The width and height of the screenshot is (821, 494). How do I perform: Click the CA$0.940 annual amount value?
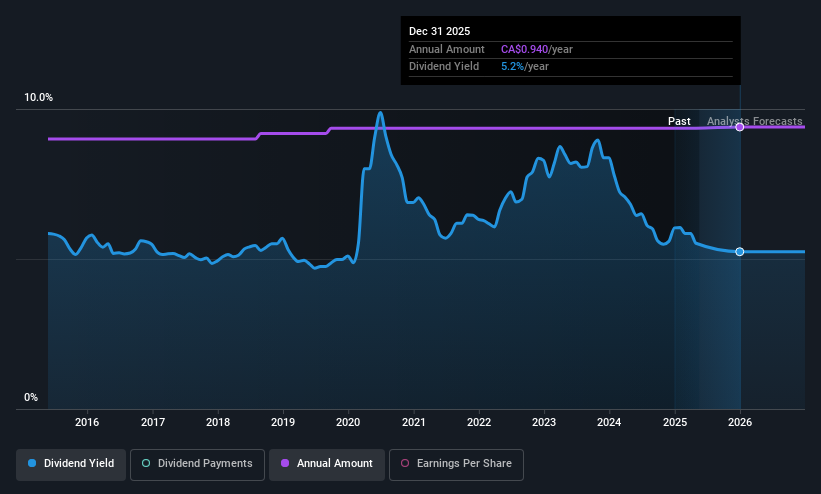point(524,49)
